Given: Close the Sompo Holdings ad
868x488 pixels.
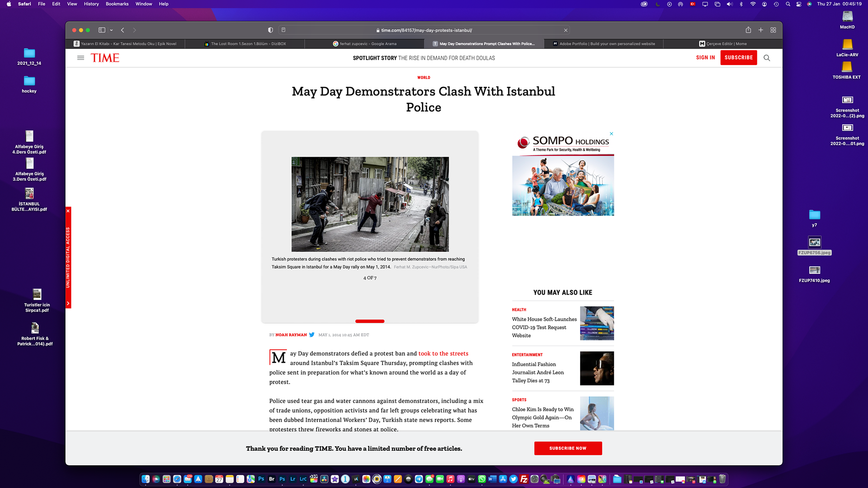Looking at the screenshot, I should coord(611,134).
